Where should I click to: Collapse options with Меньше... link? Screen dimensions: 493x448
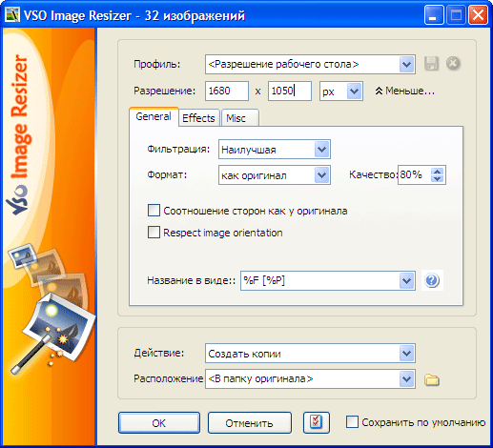pos(404,92)
